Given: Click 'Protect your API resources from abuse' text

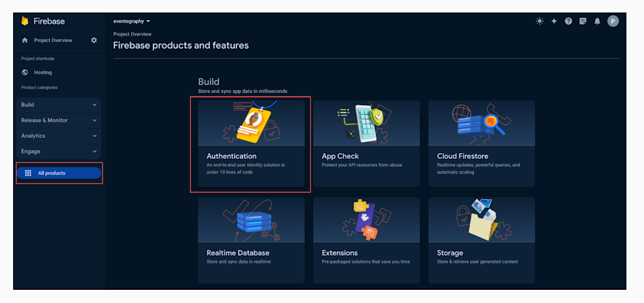Looking at the screenshot, I should point(362,165).
